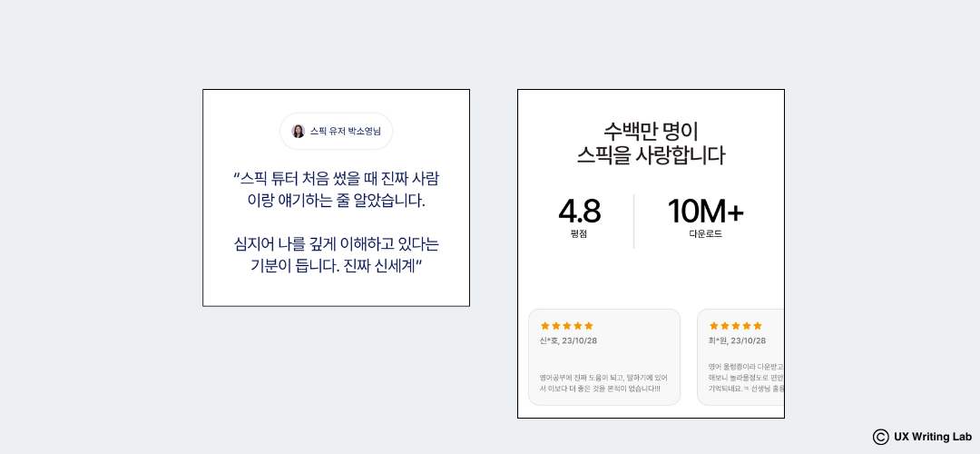Click the fifth star of 신*호's review

588,326
